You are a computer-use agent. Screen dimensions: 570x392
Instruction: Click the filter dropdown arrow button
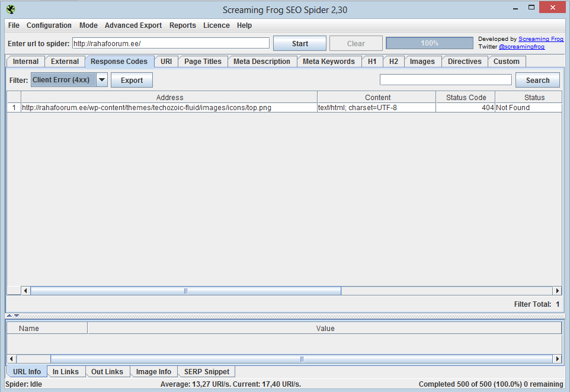102,80
